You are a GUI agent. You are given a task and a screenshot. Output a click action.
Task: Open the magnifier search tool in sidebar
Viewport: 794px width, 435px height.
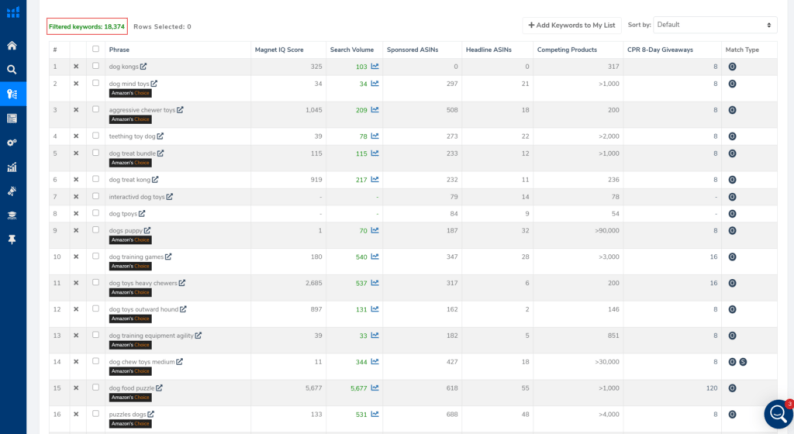pos(12,70)
